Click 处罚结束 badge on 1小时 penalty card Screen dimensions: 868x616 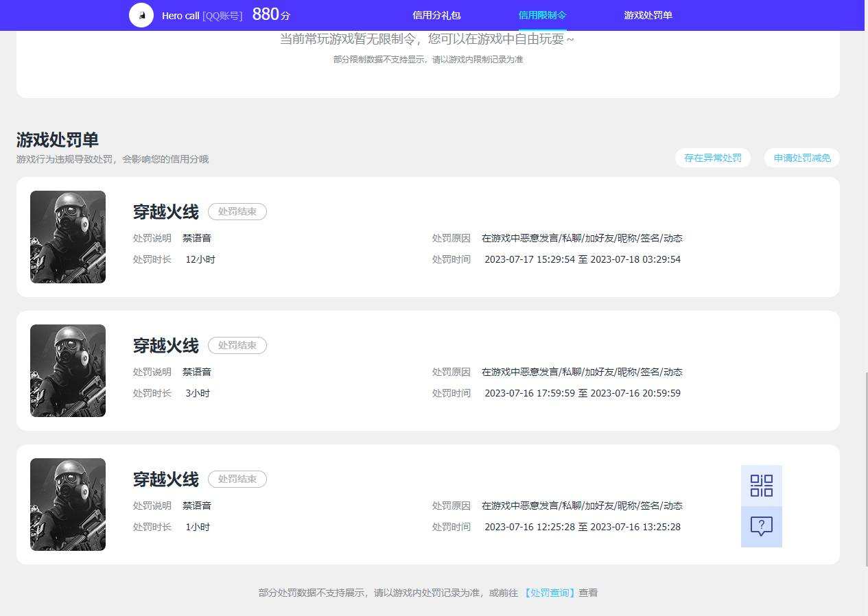tap(237, 479)
